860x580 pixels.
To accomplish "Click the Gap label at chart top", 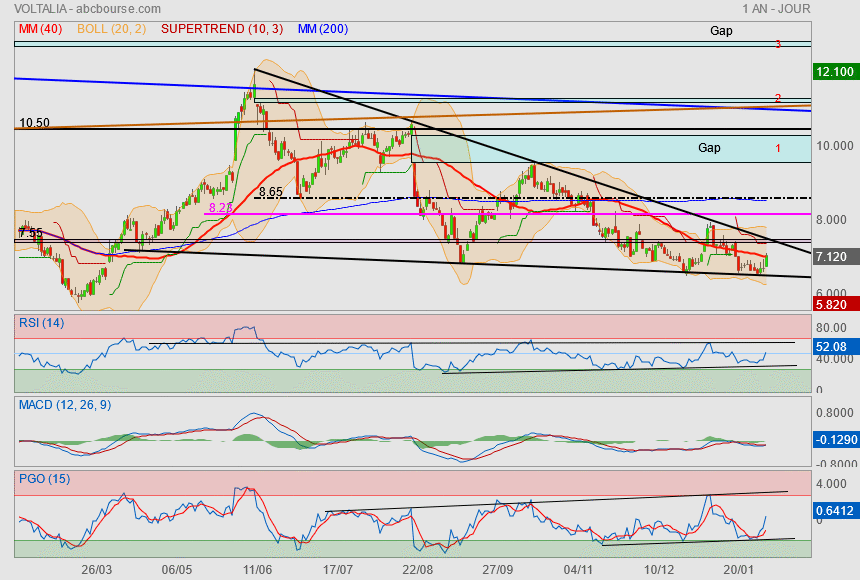I will [721, 31].
